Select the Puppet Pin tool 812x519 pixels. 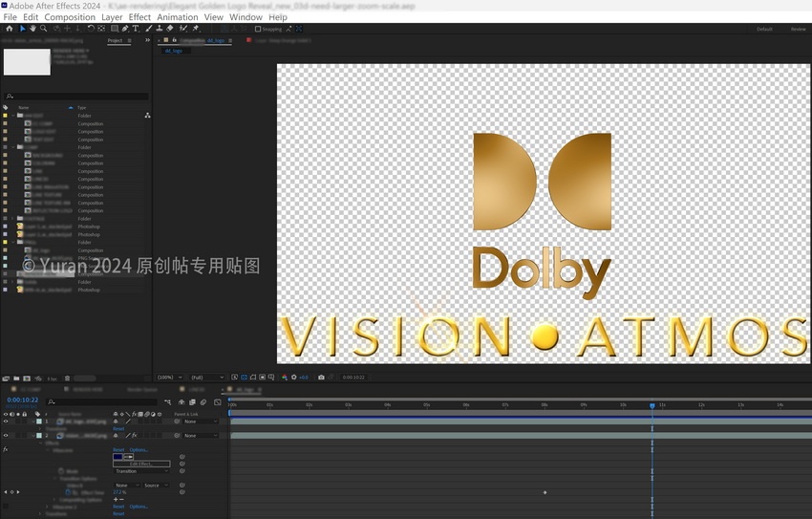pos(196,29)
